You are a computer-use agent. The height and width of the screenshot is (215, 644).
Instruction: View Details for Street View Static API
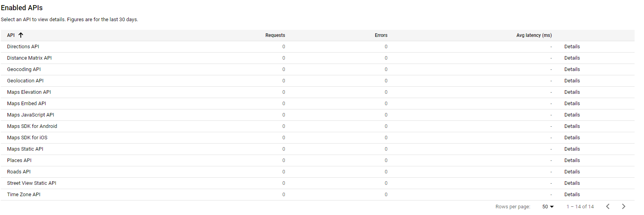[x=572, y=183]
